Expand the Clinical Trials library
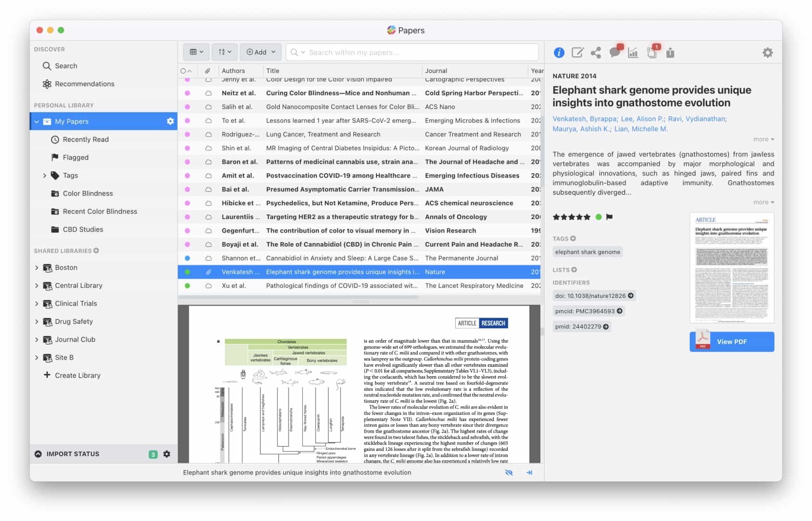Screen dimensions: 812x521 [37, 303]
